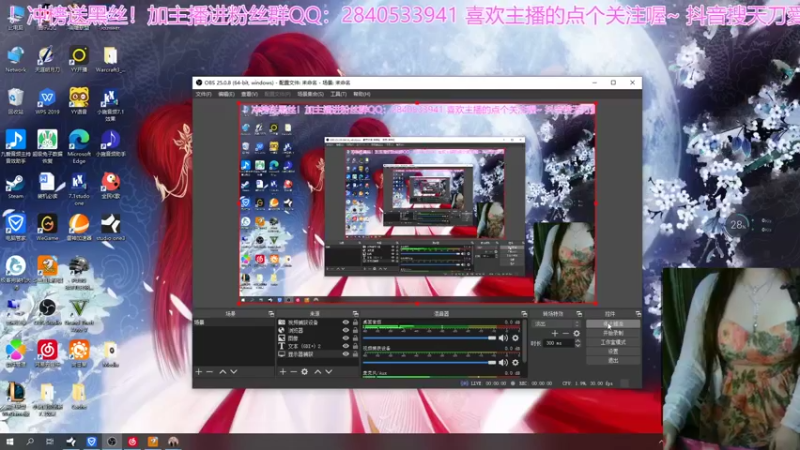
Task: Toggle the lock for 显示器捕获 source
Action: point(355,354)
